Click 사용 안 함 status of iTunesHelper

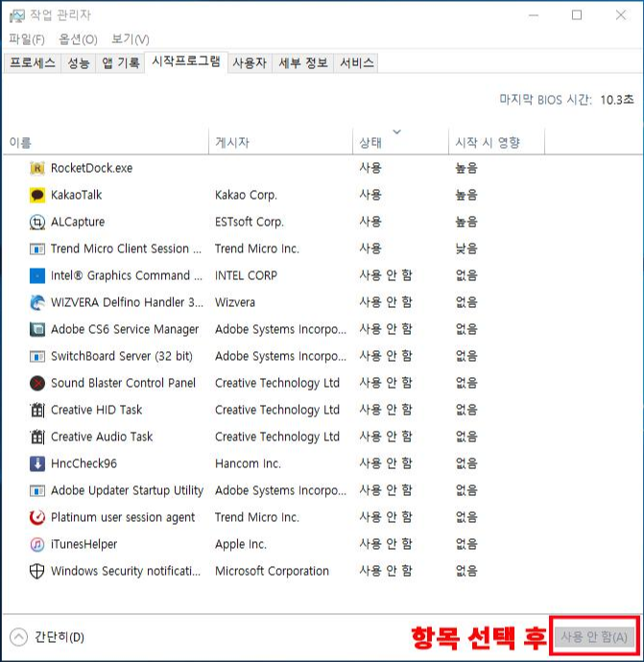386,544
